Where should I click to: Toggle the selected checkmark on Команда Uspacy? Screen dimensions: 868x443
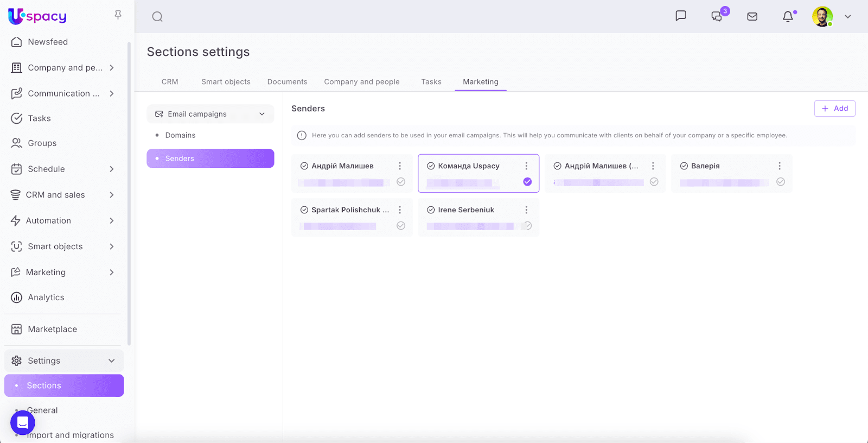click(x=527, y=182)
